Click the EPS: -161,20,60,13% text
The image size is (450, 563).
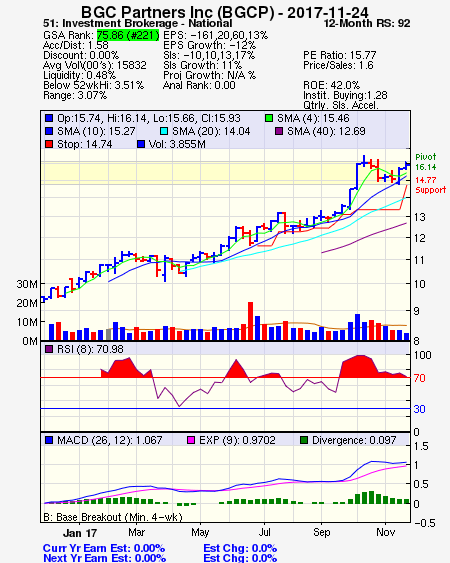pos(215,35)
